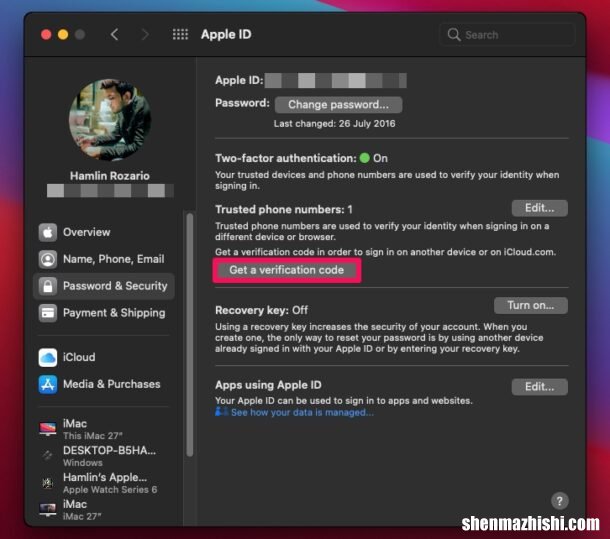The image size is (610, 539).
Task: Click the Name, Phone, Email person icon
Action: [48, 259]
